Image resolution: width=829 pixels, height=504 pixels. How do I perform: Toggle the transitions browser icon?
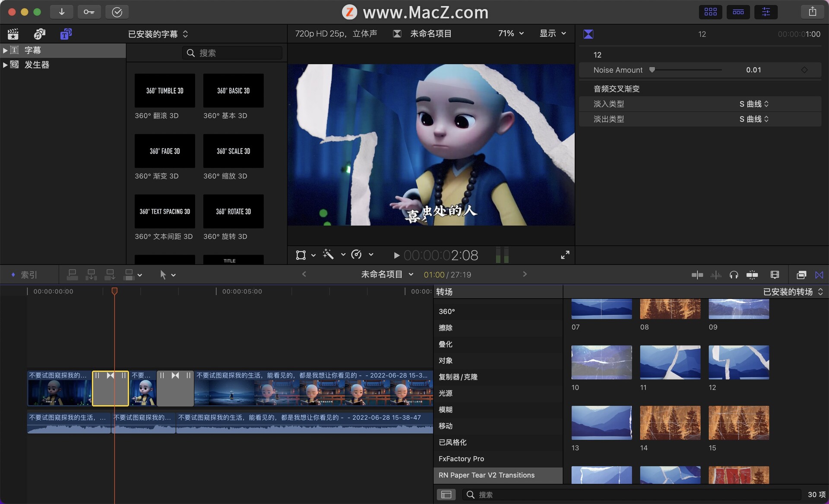819,275
